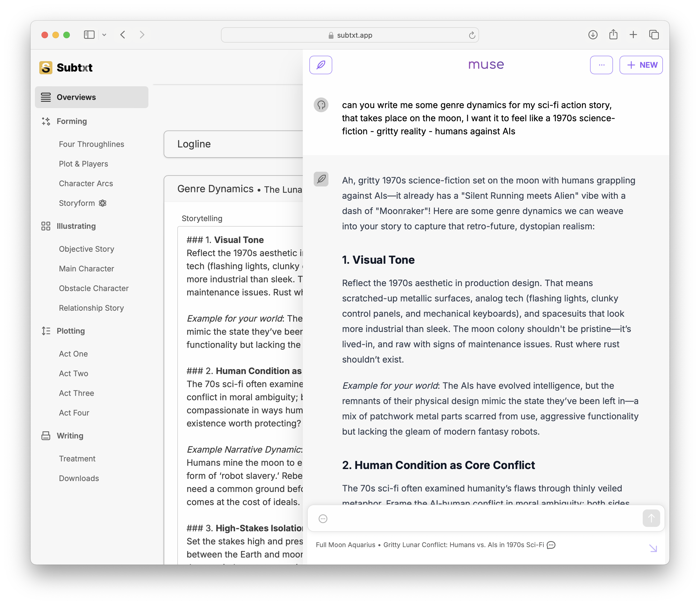Go forward in browser history

(142, 35)
